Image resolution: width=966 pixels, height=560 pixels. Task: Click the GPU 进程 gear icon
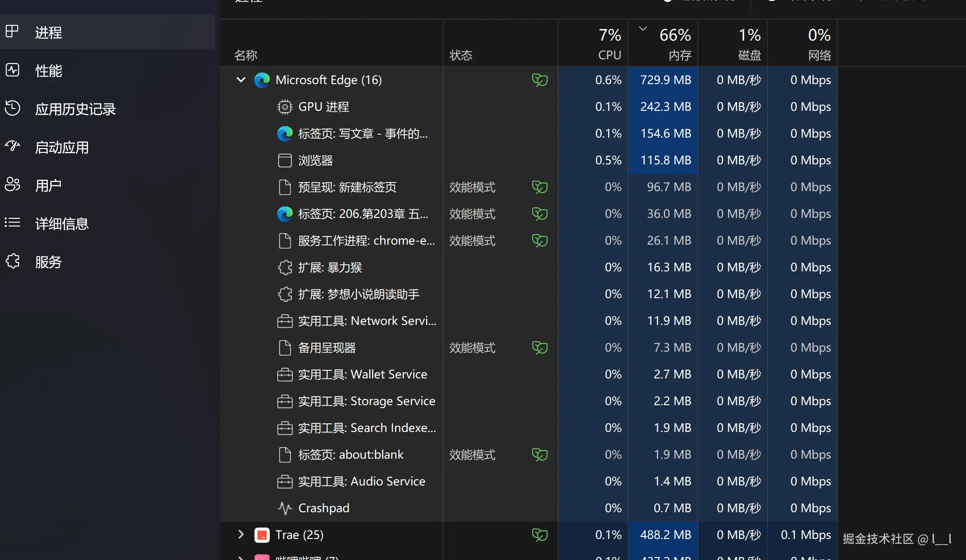click(x=285, y=107)
